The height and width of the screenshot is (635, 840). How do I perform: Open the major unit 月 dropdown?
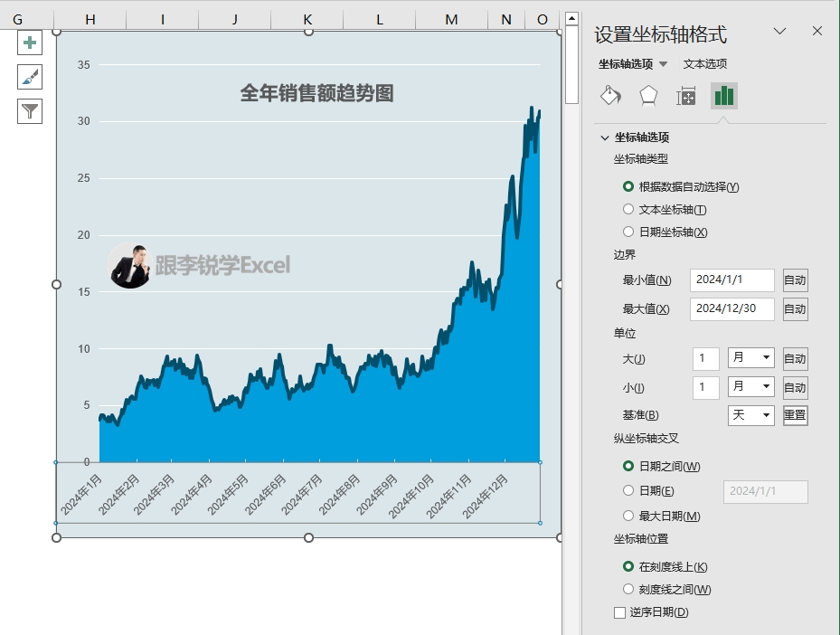point(751,358)
